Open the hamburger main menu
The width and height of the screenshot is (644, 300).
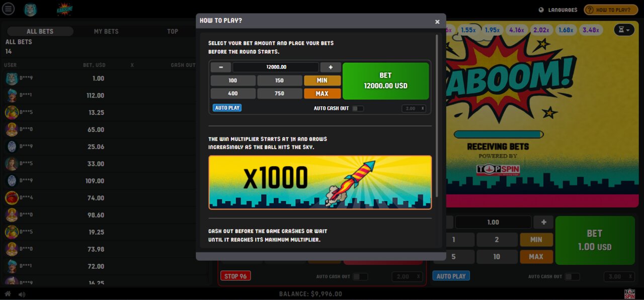click(x=8, y=9)
